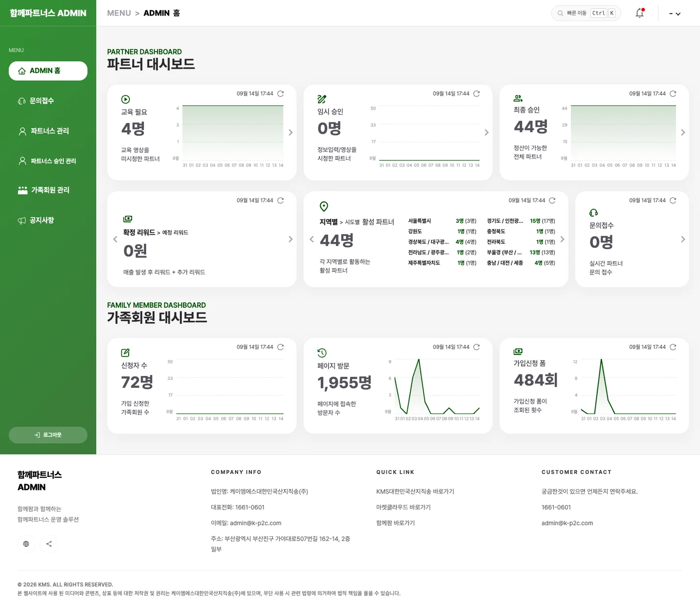This screenshot has width=700, height=611.
Task: Open 가족회원 관리 in the sidebar
Action: [48, 190]
